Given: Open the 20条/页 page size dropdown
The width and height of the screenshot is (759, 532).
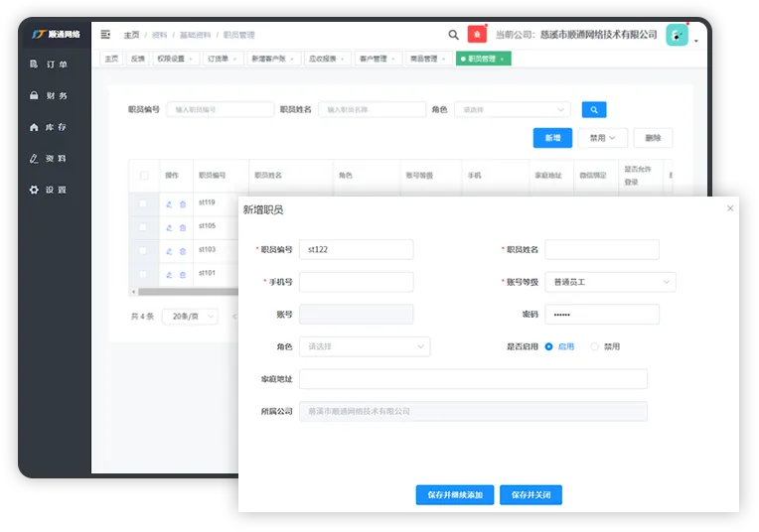Looking at the screenshot, I should click(x=190, y=317).
